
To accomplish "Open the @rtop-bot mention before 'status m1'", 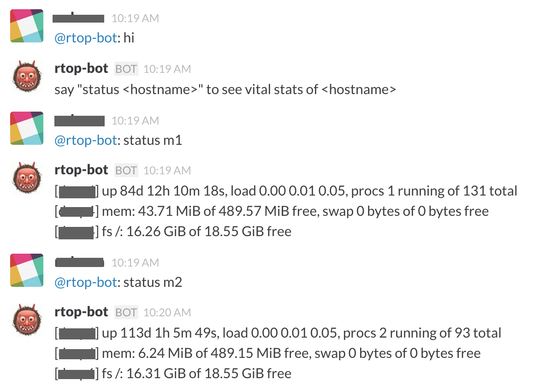I will 85,140.
